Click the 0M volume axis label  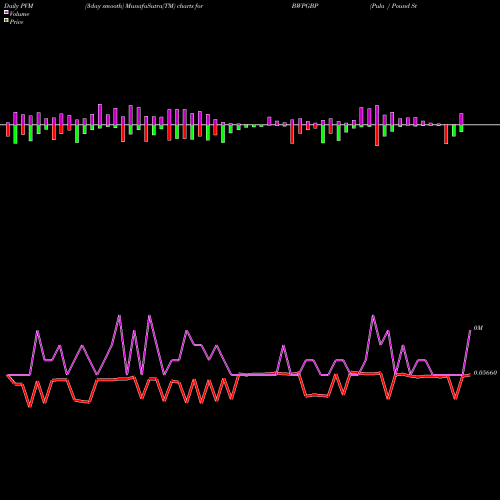click(x=478, y=328)
